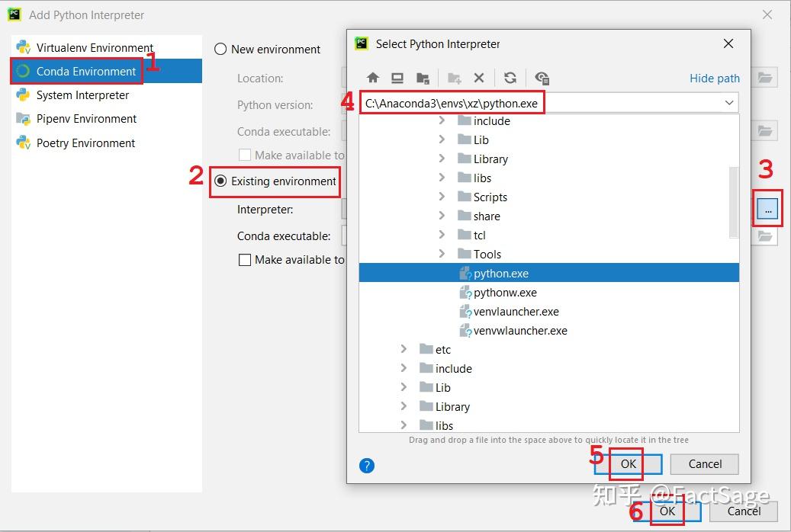Expand the etc folder

pyautogui.click(x=404, y=349)
